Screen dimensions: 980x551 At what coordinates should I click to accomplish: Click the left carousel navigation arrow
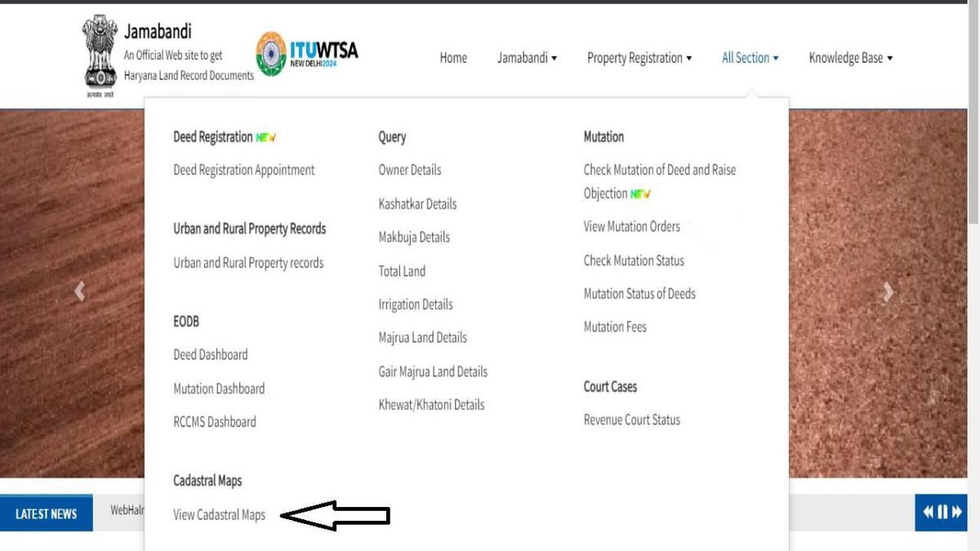(x=79, y=291)
